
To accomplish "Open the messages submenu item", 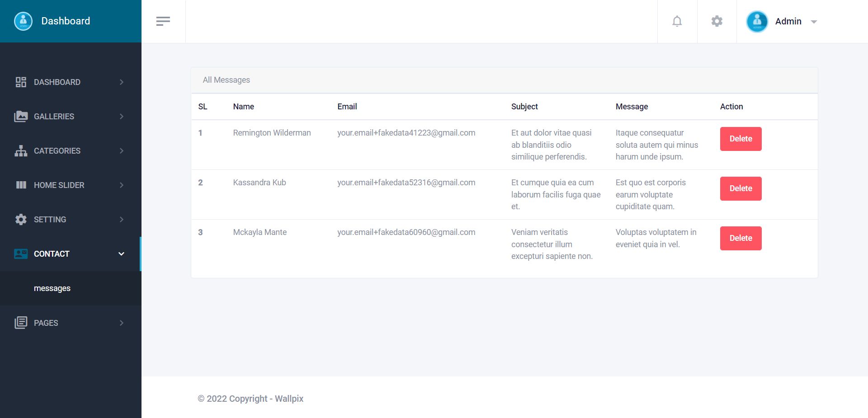I will click(52, 288).
